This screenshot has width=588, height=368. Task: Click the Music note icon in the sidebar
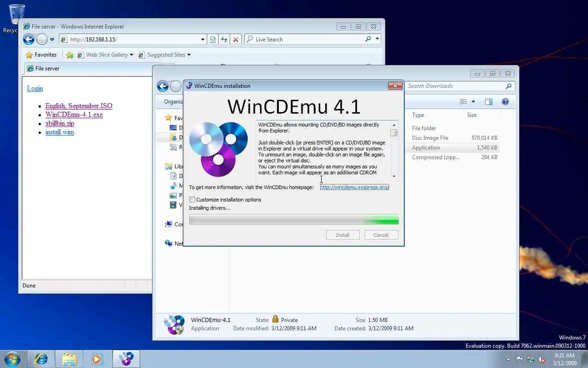tap(173, 186)
